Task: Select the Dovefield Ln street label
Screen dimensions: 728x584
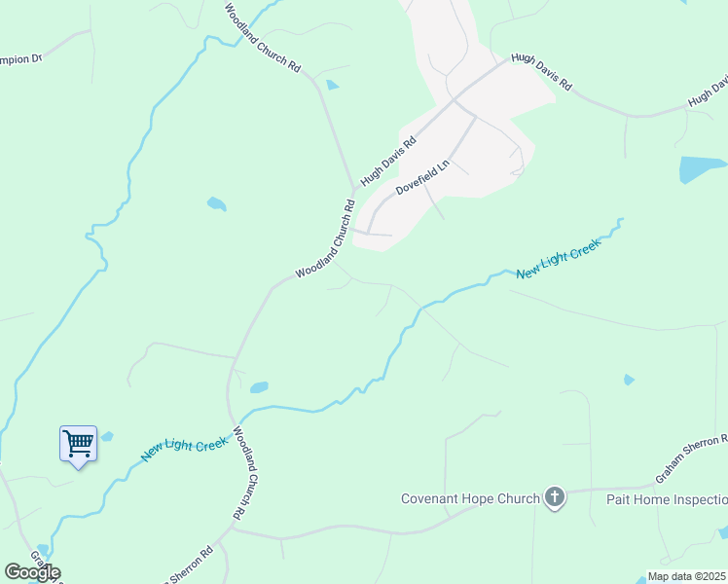Action: tap(422, 177)
